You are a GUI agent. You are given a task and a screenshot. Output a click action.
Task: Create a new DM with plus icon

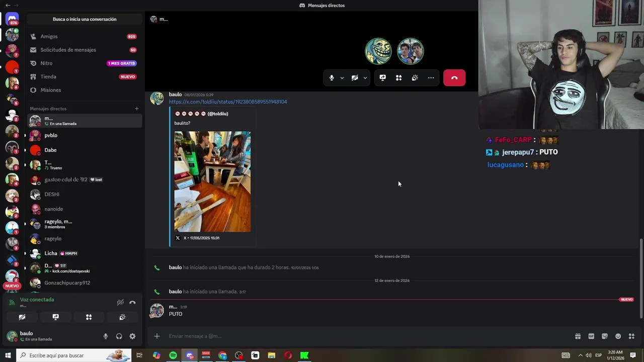[x=136, y=109]
